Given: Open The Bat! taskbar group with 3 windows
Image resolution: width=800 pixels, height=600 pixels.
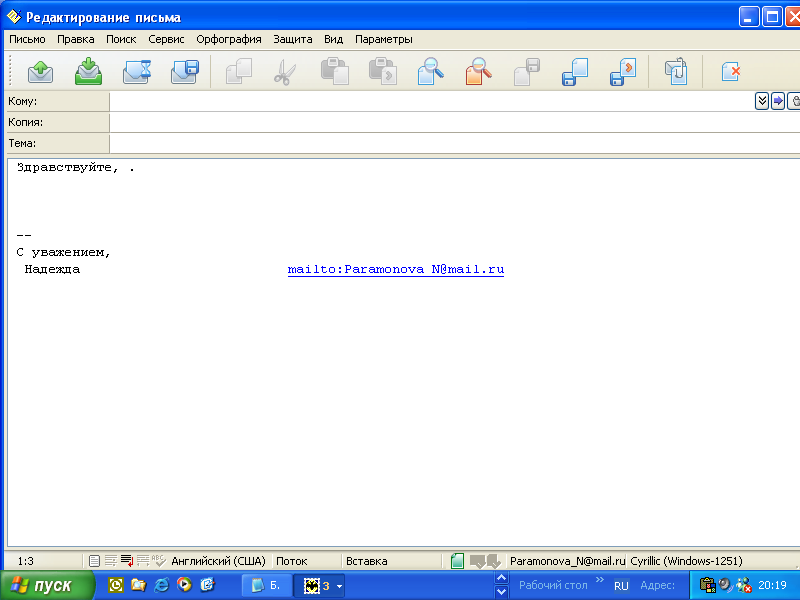Looking at the screenshot, I should coord(320,585).
